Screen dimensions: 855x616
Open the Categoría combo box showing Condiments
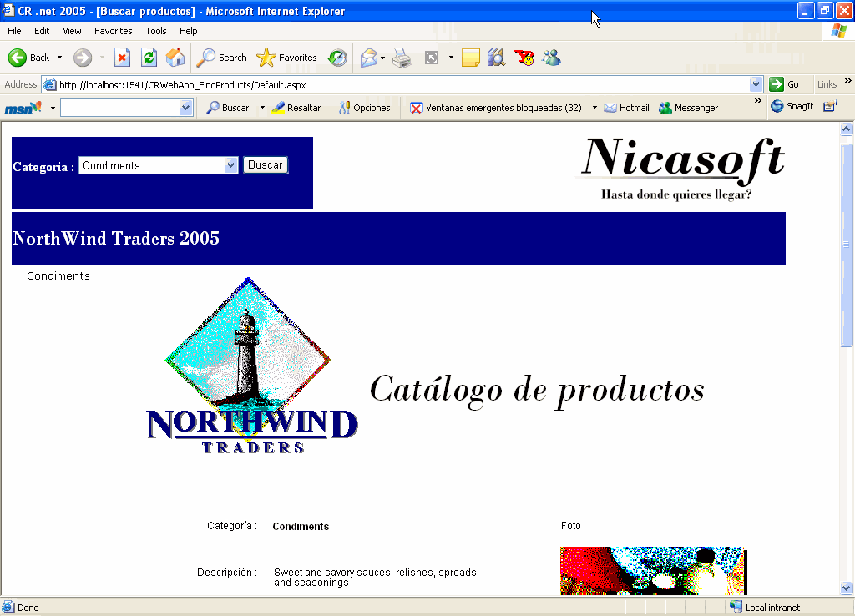pyautogui.click(x=159, y=165)
